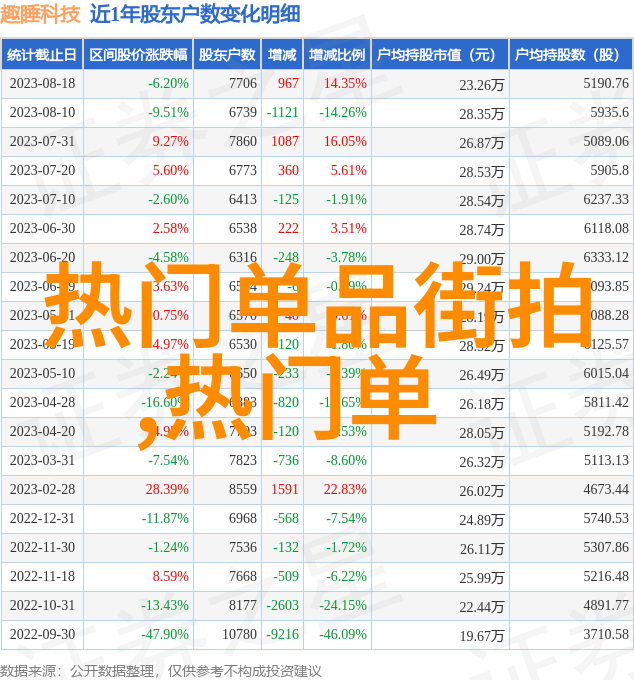Click the 28.39% price change value
The height and width of the screenshot is (680, 634).
(x=167, y=490)
